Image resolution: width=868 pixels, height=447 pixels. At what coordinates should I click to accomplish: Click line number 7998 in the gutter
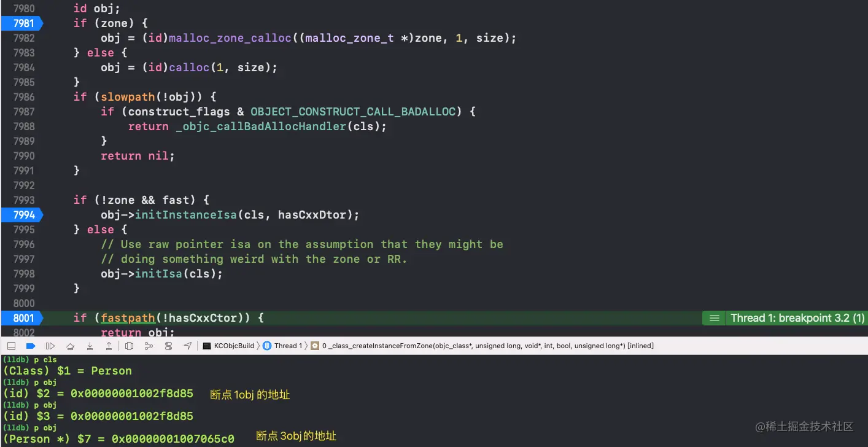pos(24,274)
